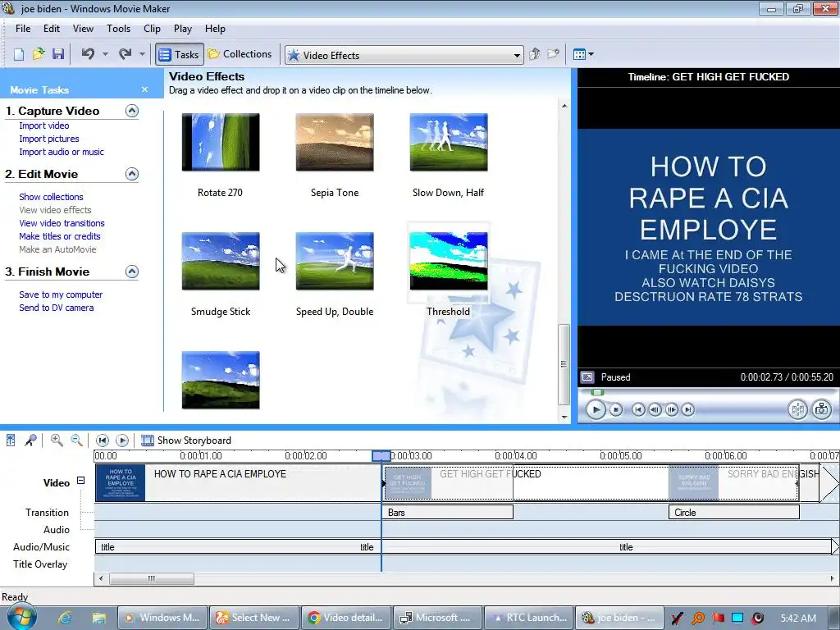The height and width of the screenshot is (630, 840).
Task: Click the monitor Forward button
Action: coord(688,410)
